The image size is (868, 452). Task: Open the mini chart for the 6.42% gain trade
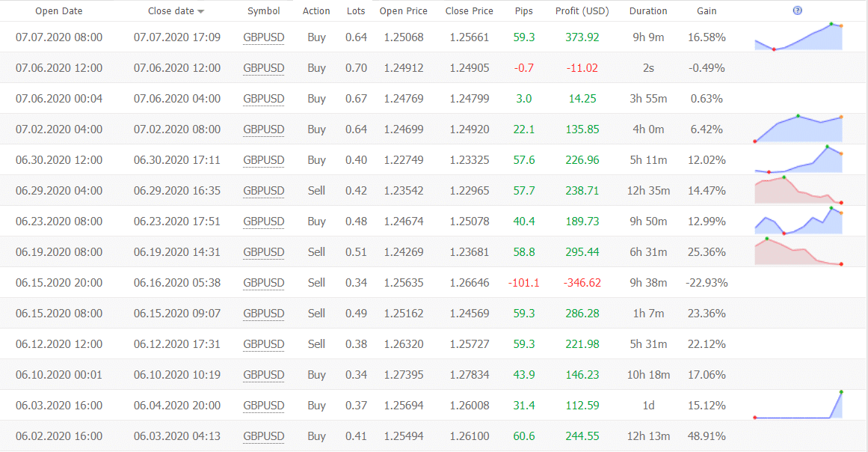click(x=798, y=129)
